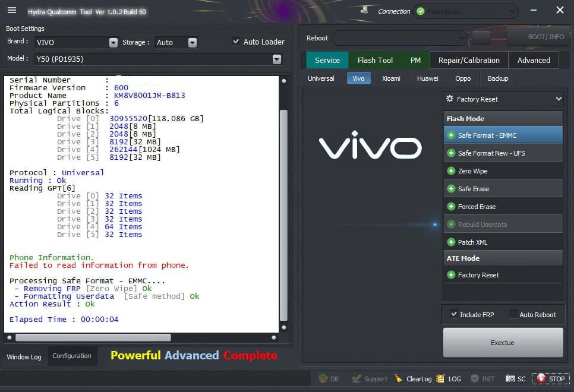Screen dimensions: 574x392
Task: Click the product name KM8V8001JM-B813 in the log
Action: [149, 96]
